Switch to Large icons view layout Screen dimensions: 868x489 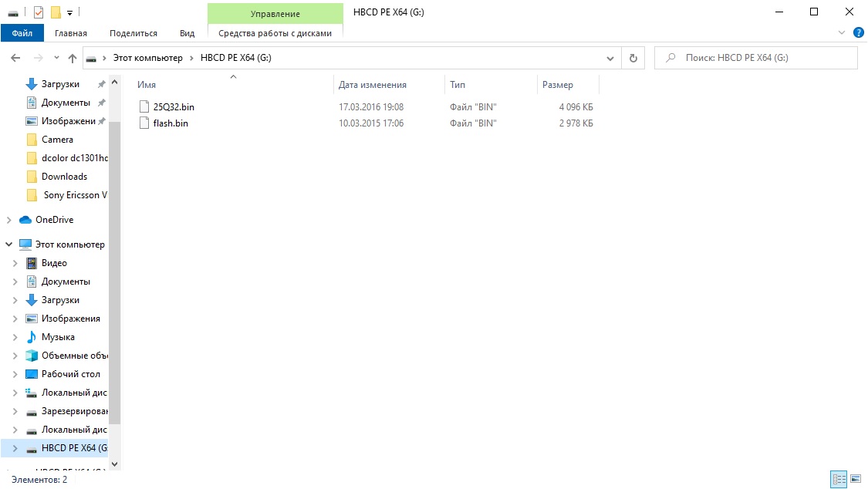click(x=854, y=480)
